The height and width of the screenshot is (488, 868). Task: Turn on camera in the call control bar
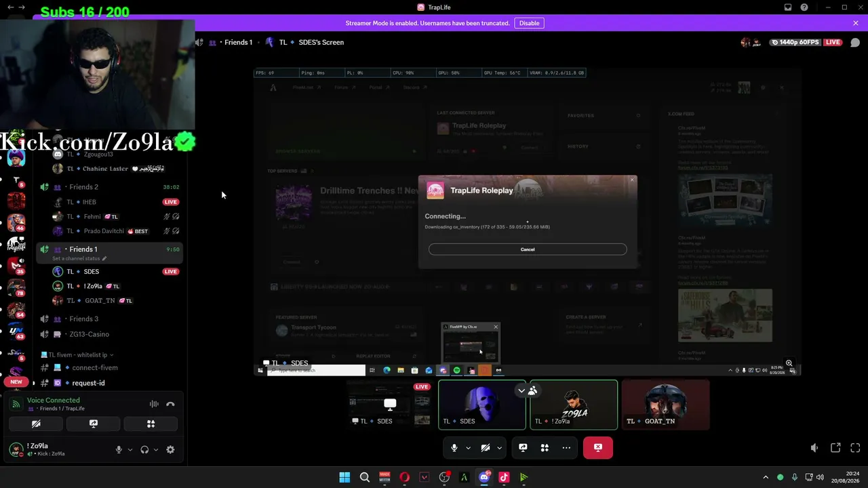click(486, 447)
